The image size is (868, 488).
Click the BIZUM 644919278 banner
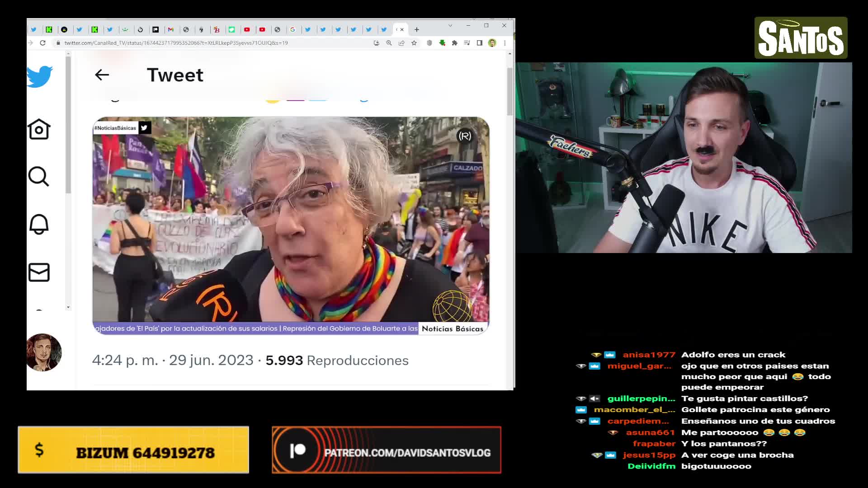(133, 450)
